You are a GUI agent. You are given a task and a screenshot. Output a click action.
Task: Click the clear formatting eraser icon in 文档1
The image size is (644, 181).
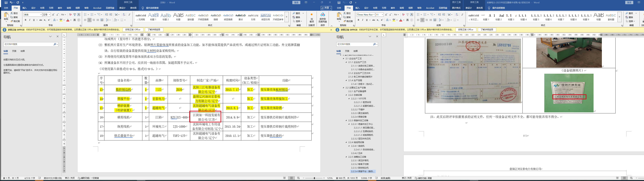pyautogui.click(x=71, y=15)
